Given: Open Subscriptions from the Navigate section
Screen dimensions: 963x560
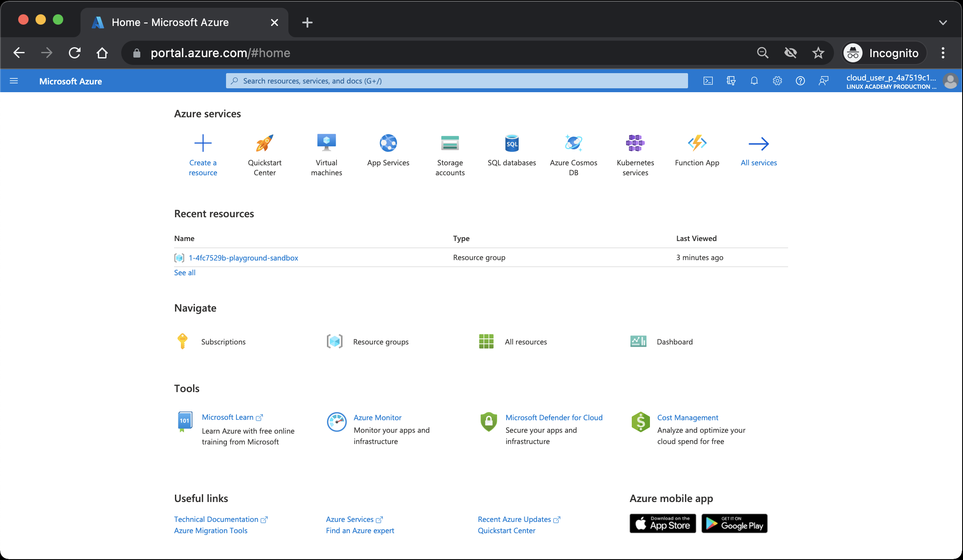Looking at the screenshot, I should [x=223, y=341].
